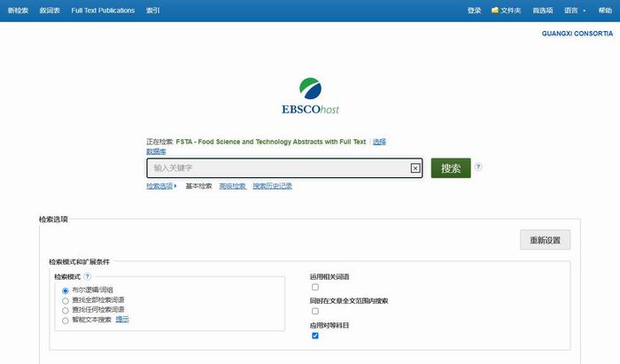Open the 提示 hint link
Screen dimensions: 620x364
[x=122, y=320]
